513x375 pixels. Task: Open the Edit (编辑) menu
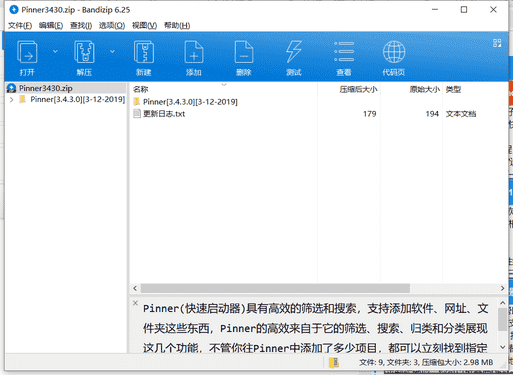(x=51, y=25)
